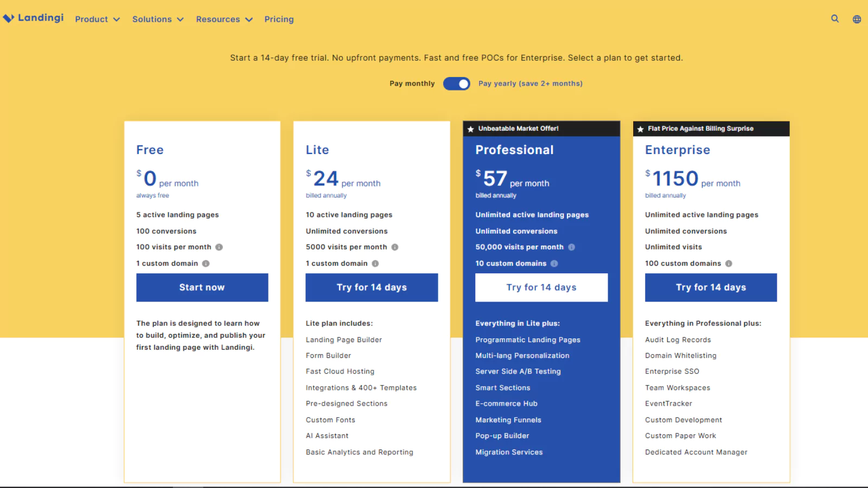This screenshot has height=488, width=868.
Task: Click 5 active landing pages text
Action: tap(177, 215)
